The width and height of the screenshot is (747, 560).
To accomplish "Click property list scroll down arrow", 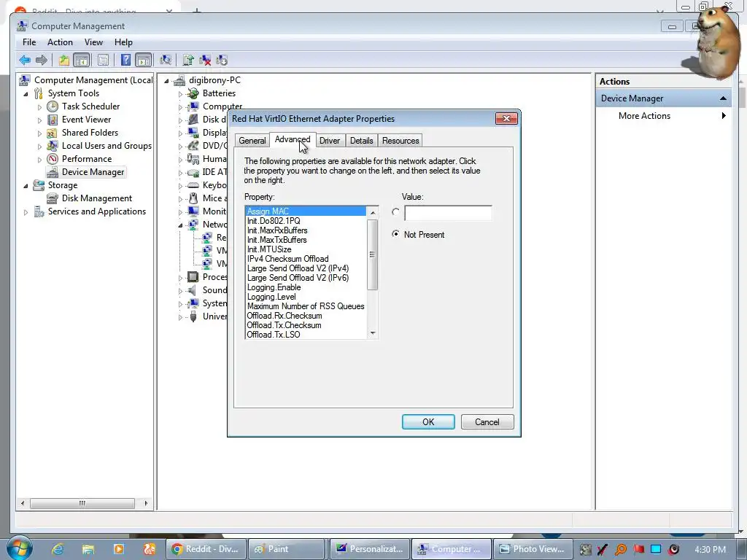I will tap(373, 333).
